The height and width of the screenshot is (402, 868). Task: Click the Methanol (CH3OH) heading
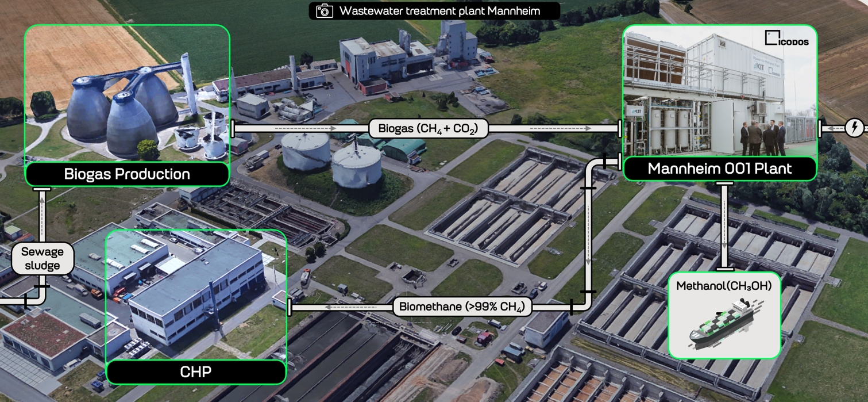tap(724, 286)
